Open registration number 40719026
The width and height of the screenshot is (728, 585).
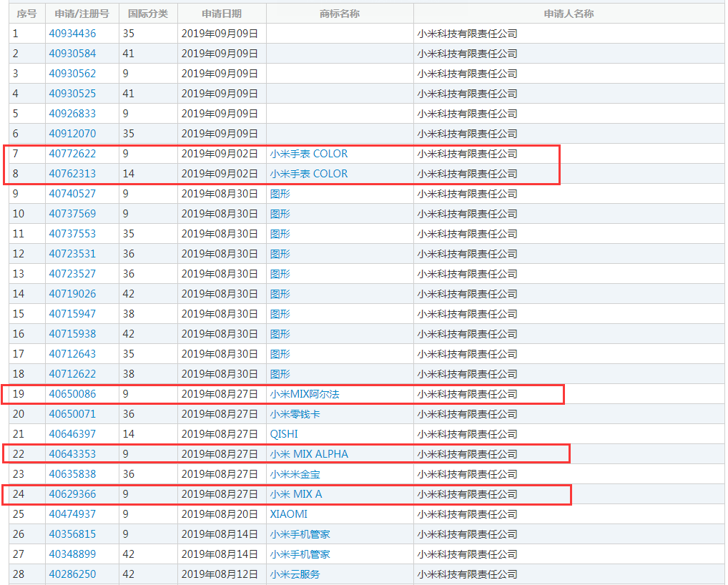[x=72, y=294]
